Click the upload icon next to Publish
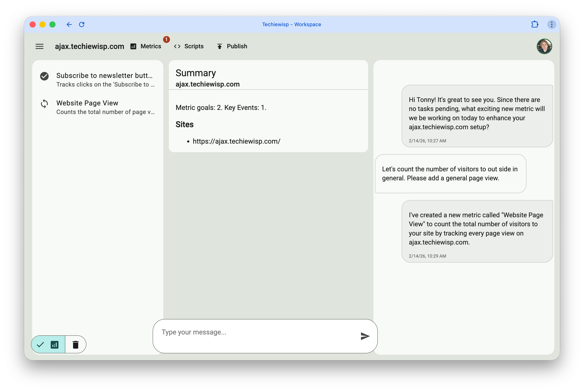The height and width of the screenshot is (392, 584). pyautogui.click(x=219, y=46)
